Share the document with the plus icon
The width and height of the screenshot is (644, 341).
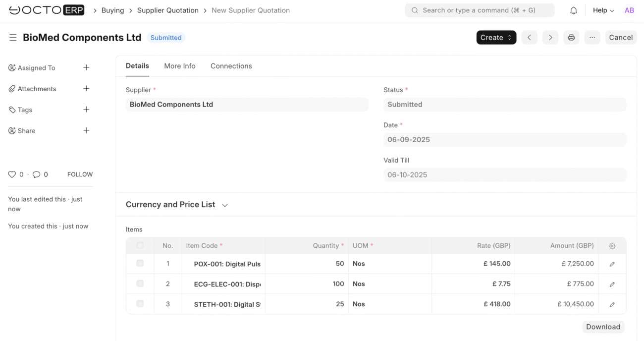(86, 130)
